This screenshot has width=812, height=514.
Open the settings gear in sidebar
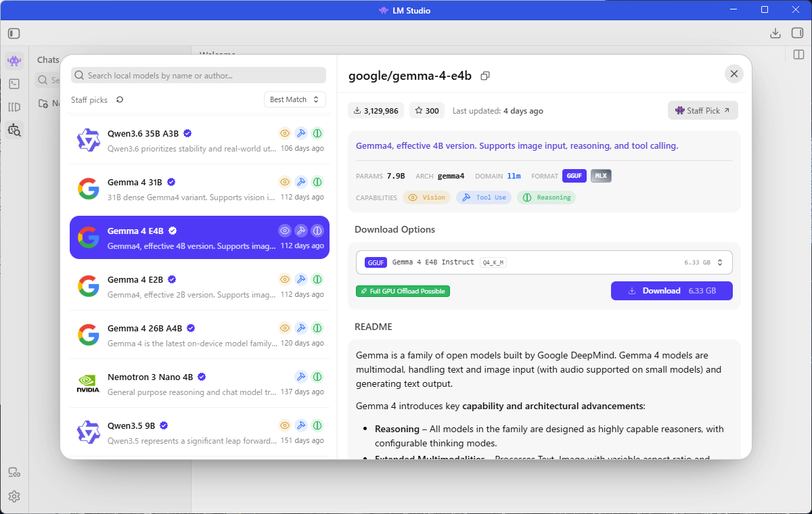[14, 496]
